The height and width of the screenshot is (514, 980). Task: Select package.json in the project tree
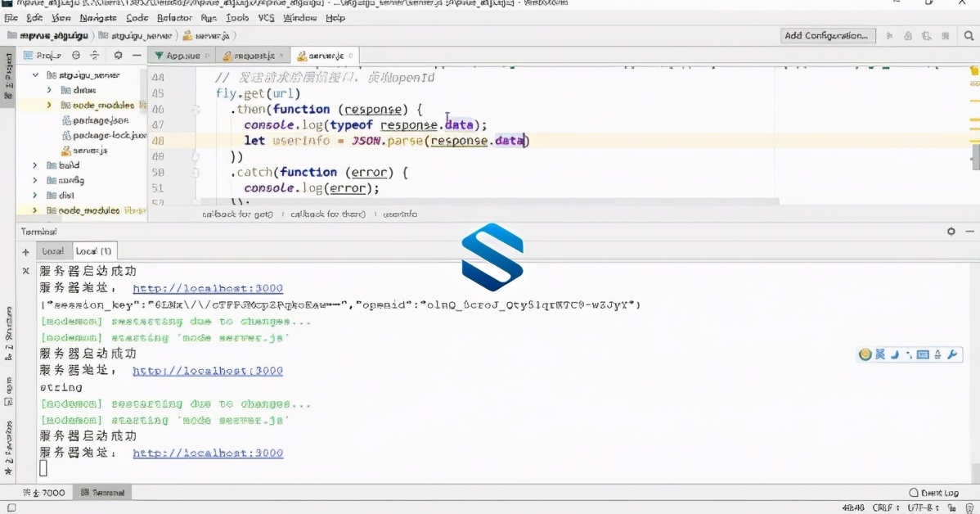[100, 120]
